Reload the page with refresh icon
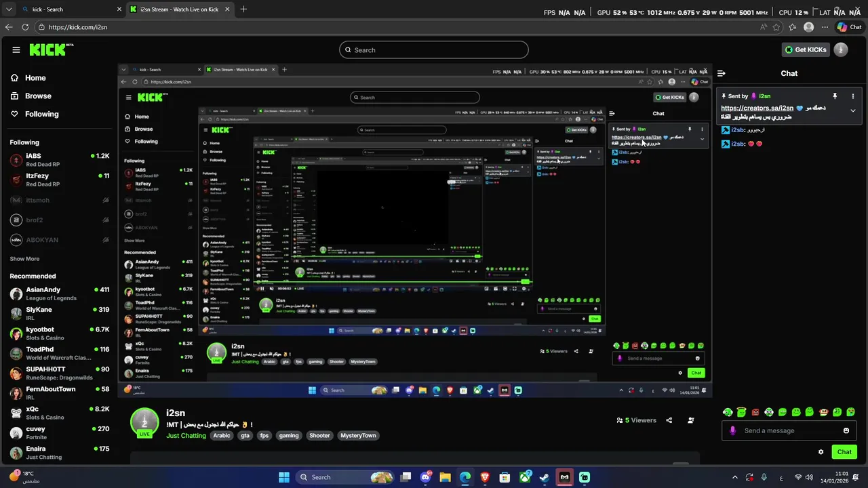Screen dimensions: 868x488 tap(25, 27)
